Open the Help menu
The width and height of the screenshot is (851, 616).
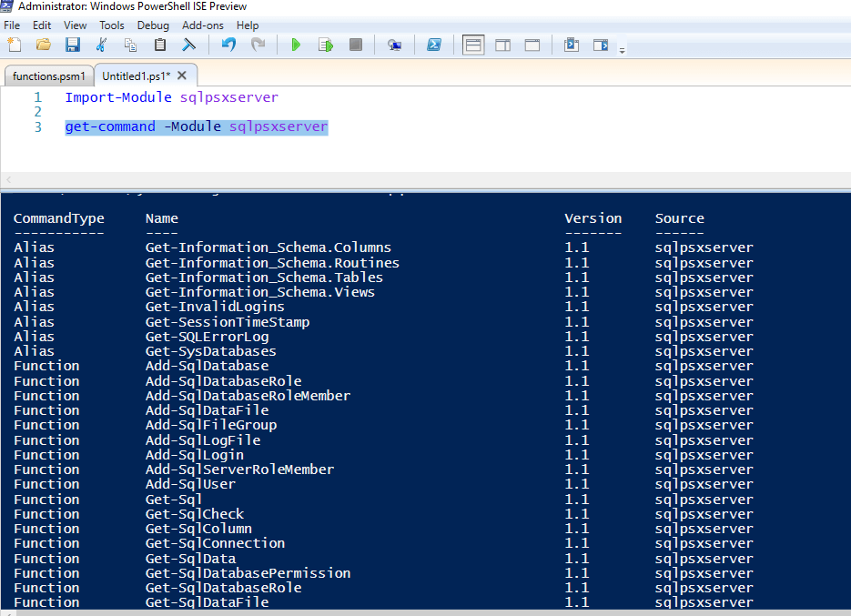pyautogui.click(x=248, y=25)
